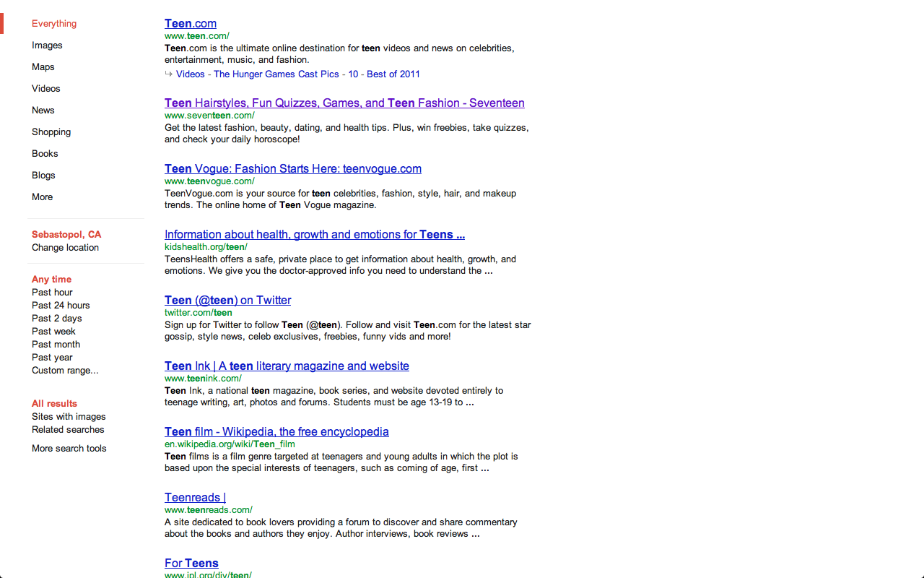This screenshot has height=578, width=924.
Task: Switch to Images results
Action: pyautogui.click(x=47, y=46)
